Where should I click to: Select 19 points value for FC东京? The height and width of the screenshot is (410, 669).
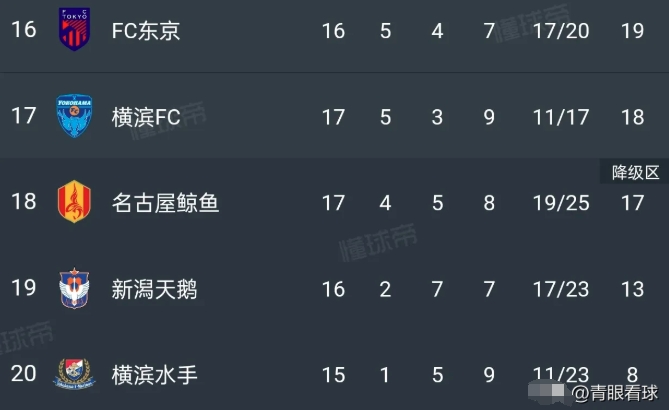click(632, 31)
